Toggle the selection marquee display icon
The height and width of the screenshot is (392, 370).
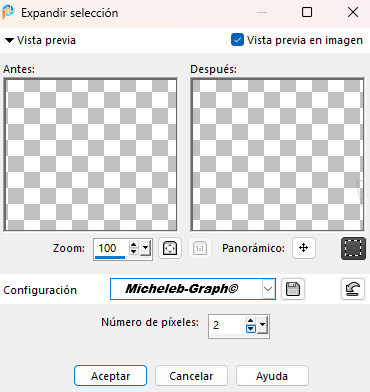[x=353, y=248]
